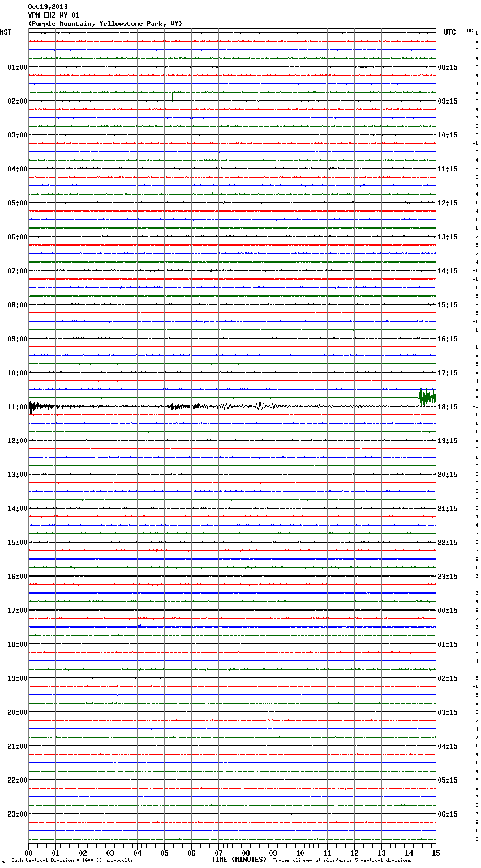Click the 12:15 UTC time label
Screen dimensions: 481x868
click(448, 203)
